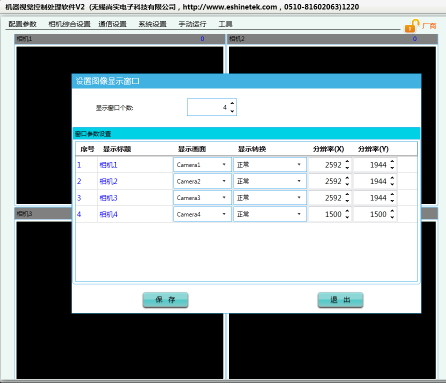Select the 相机3 title cell

[135, 198]
